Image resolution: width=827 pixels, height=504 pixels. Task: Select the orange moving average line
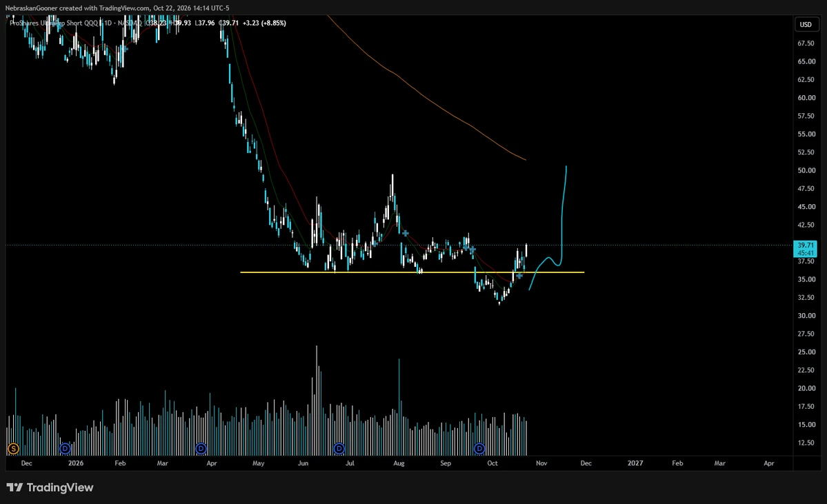pos(426,97)
